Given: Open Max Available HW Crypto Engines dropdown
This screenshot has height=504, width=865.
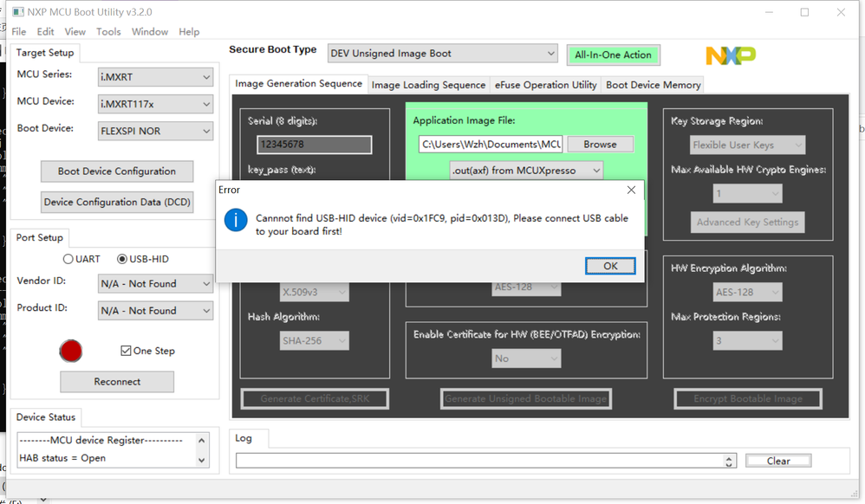Looking at the screenshot, I should pos(747,194).
